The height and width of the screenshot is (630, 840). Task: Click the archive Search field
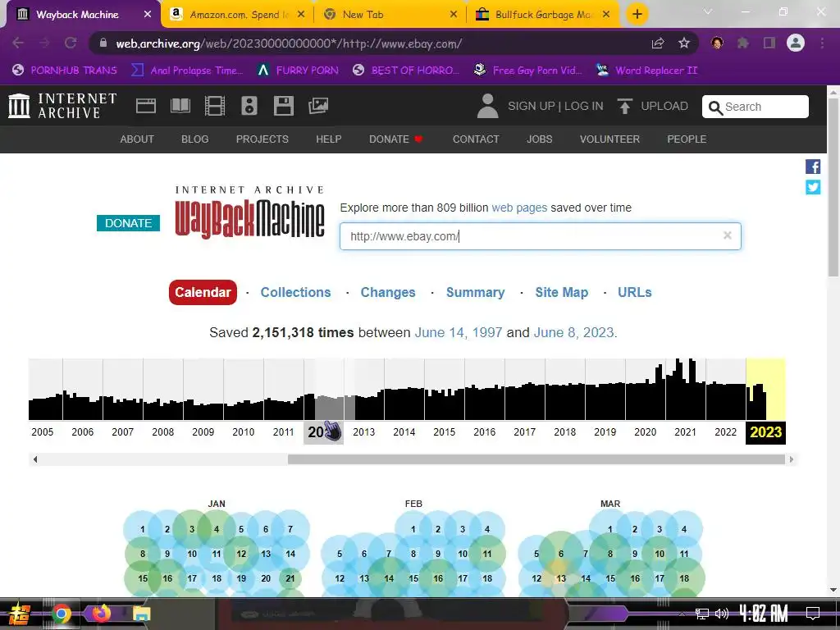click(755, 107)
